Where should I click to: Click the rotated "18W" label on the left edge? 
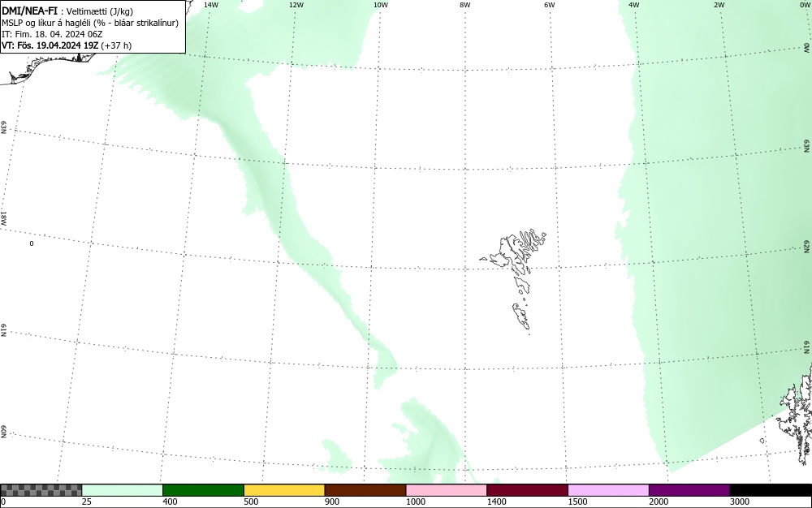click(x=3, y=217)
